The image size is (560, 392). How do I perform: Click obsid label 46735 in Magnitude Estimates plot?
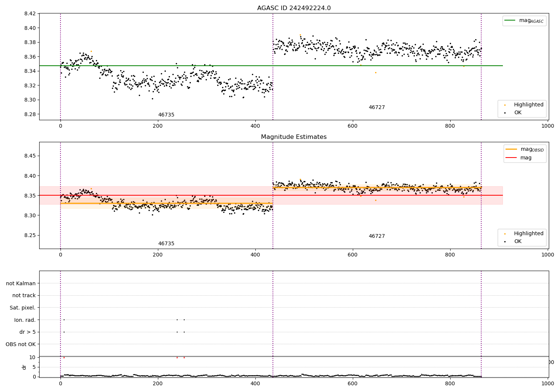tap(166, 244)
